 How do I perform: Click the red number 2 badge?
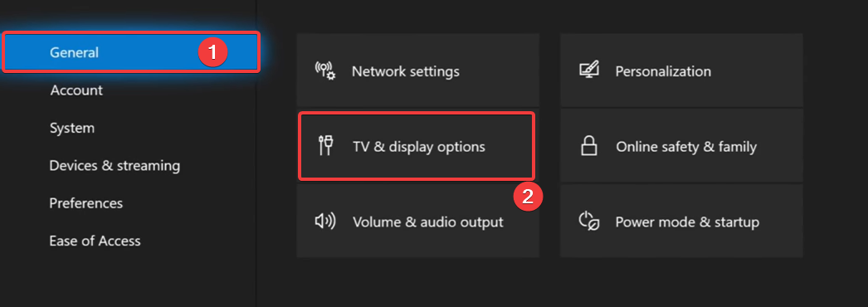click(529, 197)
